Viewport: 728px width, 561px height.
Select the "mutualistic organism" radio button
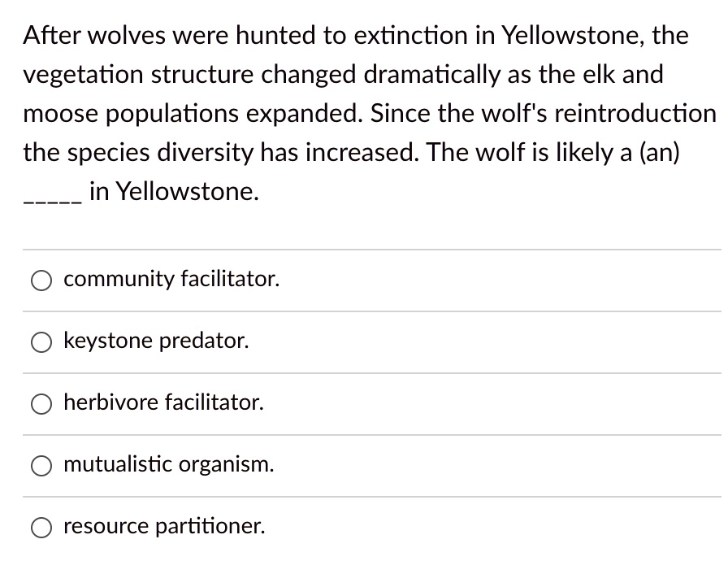tap(41, 465)
